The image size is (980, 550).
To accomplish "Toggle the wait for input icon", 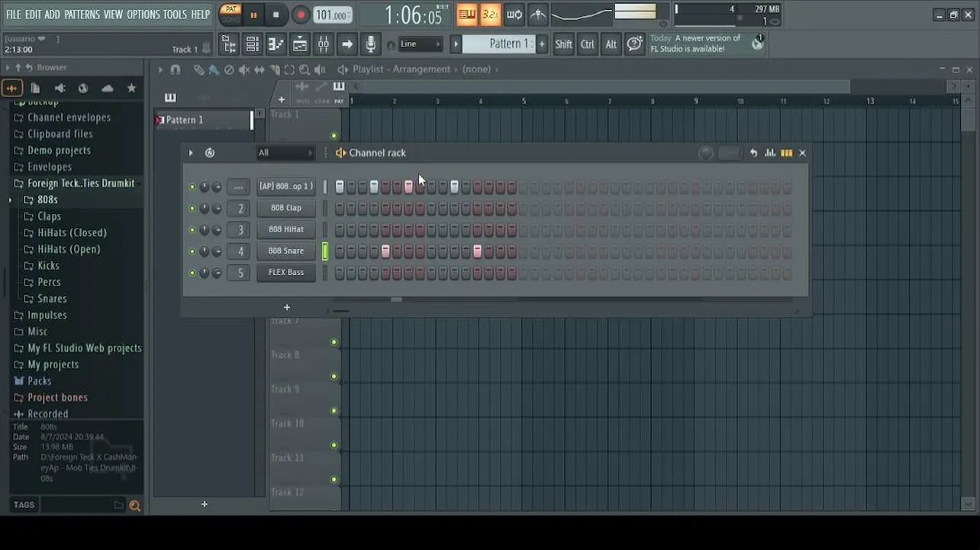I will click(x=514, y=15).
